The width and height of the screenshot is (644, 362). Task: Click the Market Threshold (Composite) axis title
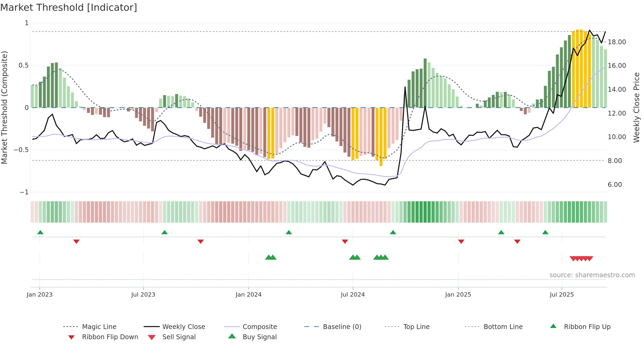[4, 107]
